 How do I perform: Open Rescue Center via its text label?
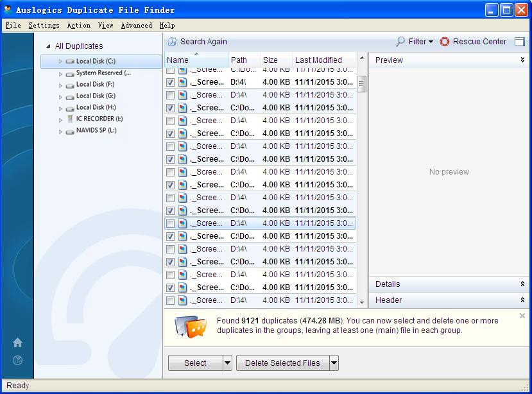click(x=479, y=42)
